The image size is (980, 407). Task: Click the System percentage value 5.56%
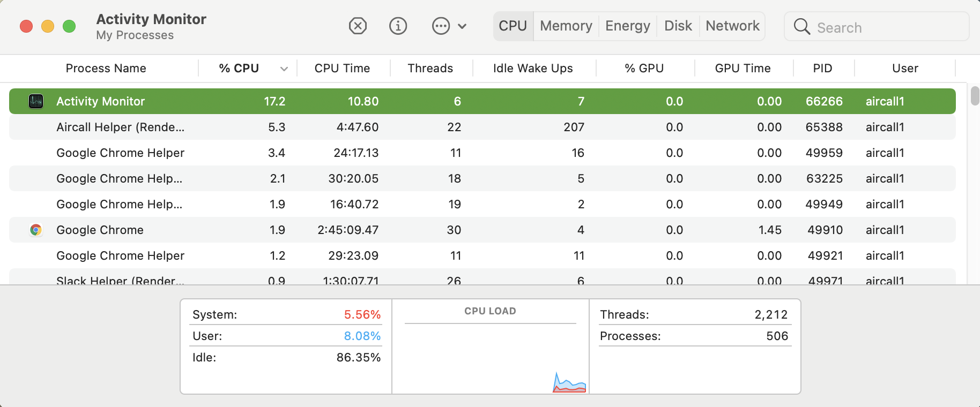point(362,314)
